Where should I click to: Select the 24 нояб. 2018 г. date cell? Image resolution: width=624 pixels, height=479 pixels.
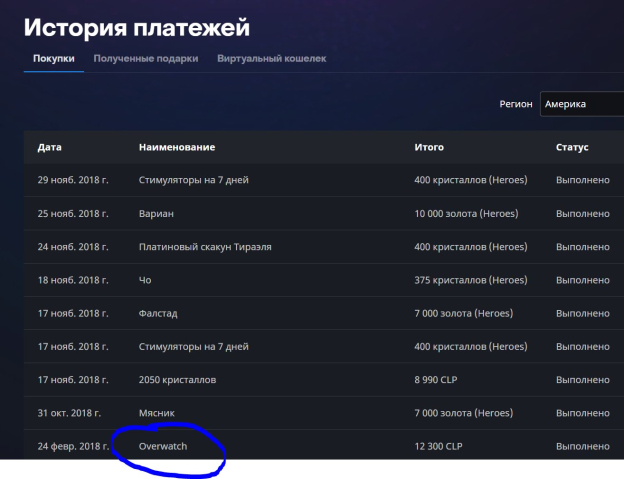pos(73,247)
